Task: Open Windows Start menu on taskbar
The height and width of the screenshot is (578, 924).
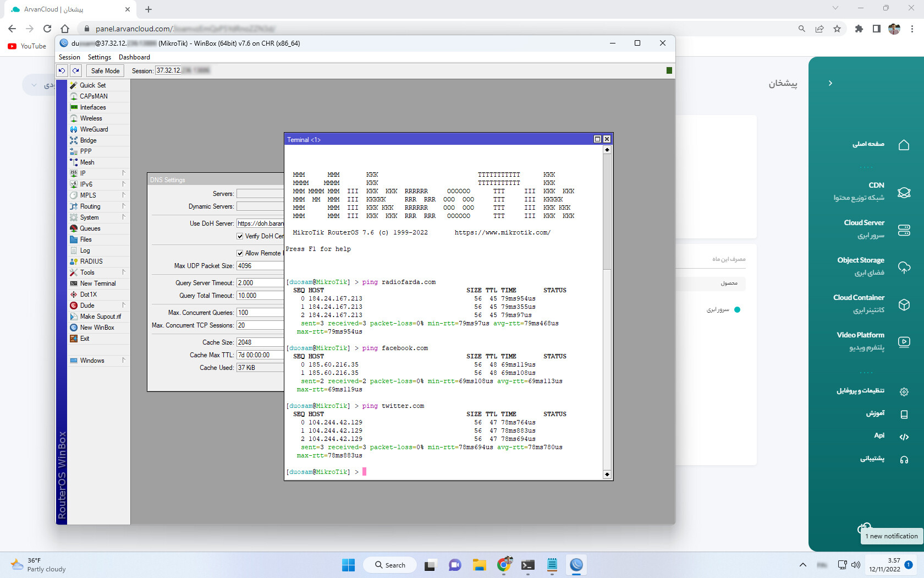Action: (x=348, y=565)
